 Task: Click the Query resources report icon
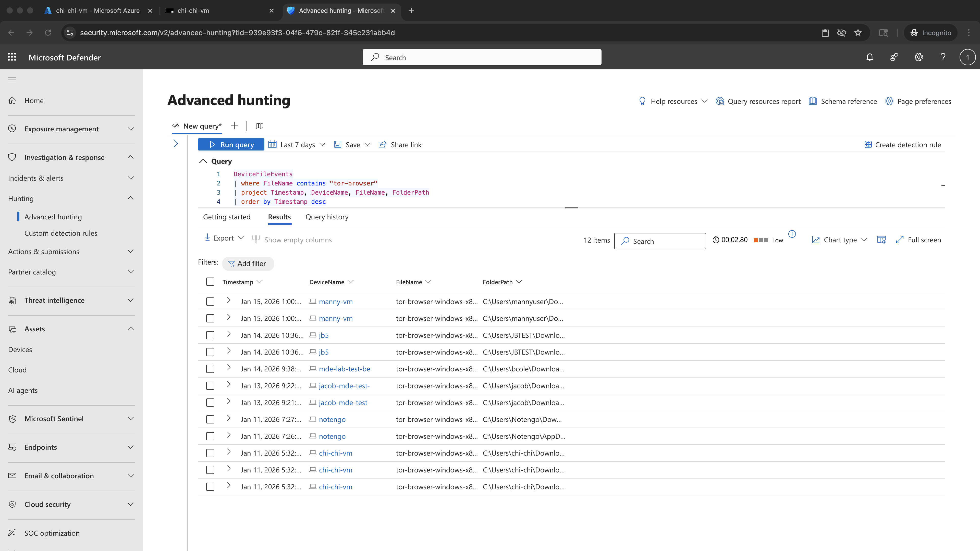(720, 101)
